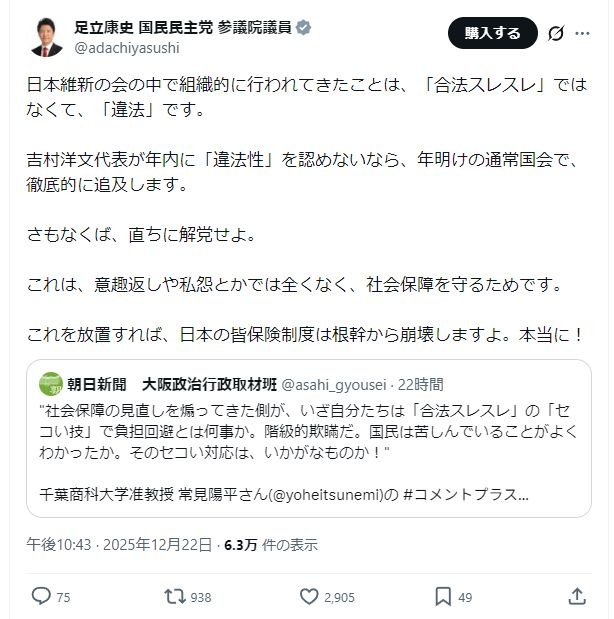Click the reply speech bubble icon
Viewport: 614px width, 619px height.
pos(40,597)
